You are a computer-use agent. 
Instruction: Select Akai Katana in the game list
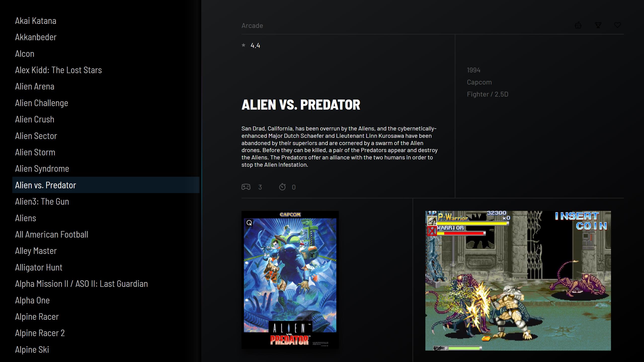point(106,21)
